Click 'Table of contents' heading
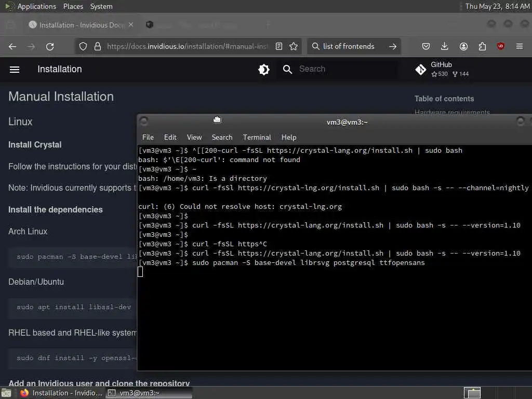Screen dimensions: 532x399 click(x=444, y=99)
